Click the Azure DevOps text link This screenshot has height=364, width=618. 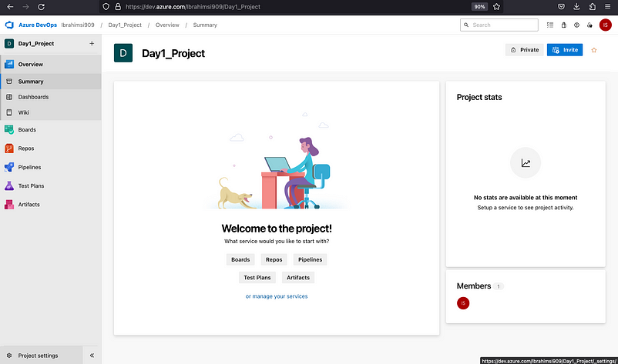pyautogui.click(x=38, y=25)
